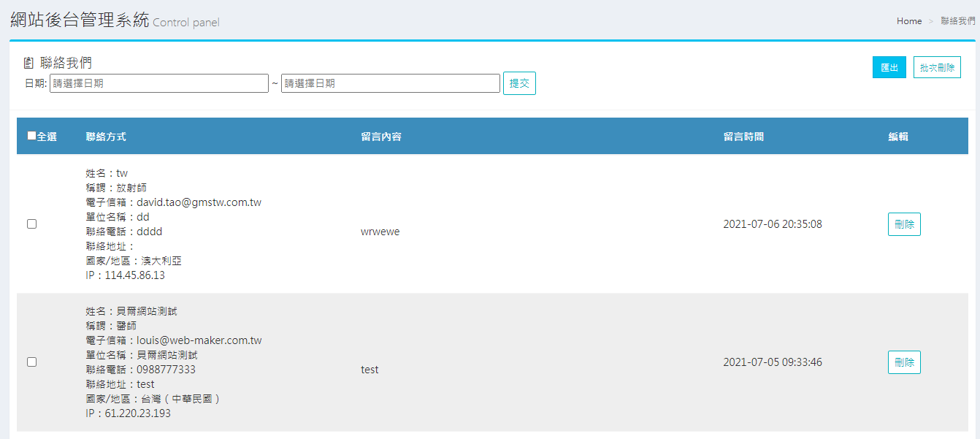This screenshot has width=980, height=439.
Task: Open the start date picker field
Action: 159,83
